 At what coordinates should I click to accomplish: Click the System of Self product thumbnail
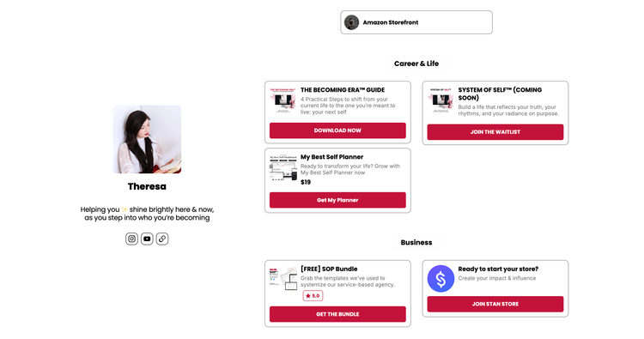pyautogui.click(x=440, y=100)
